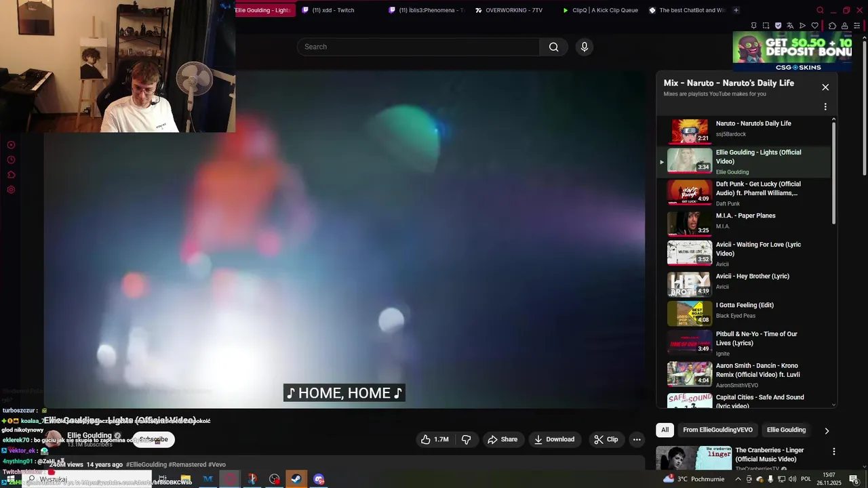Create a Clip with scissors button

click(x=606, y=439)
